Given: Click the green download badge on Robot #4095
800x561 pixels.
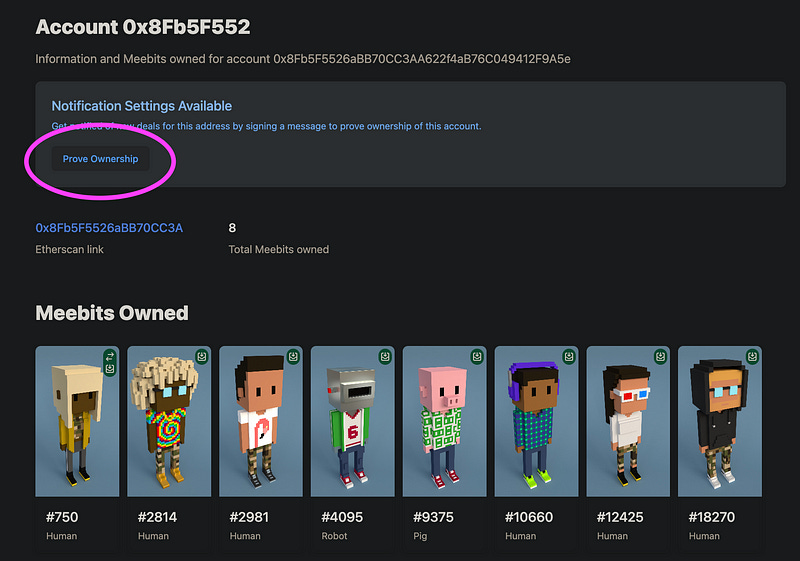Looking at the screenshot, I should [x=385, y=356].
